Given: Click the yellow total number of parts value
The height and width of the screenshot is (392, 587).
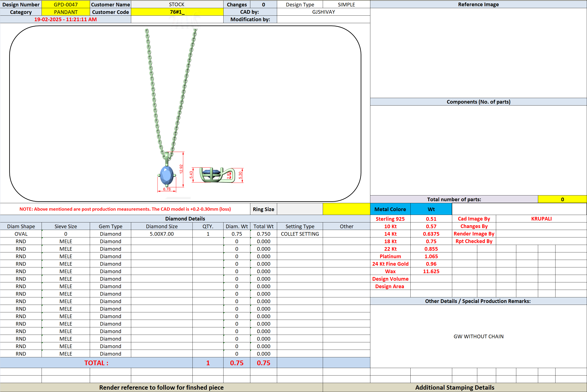Looking at the screenshot, I should click(562, 199).
